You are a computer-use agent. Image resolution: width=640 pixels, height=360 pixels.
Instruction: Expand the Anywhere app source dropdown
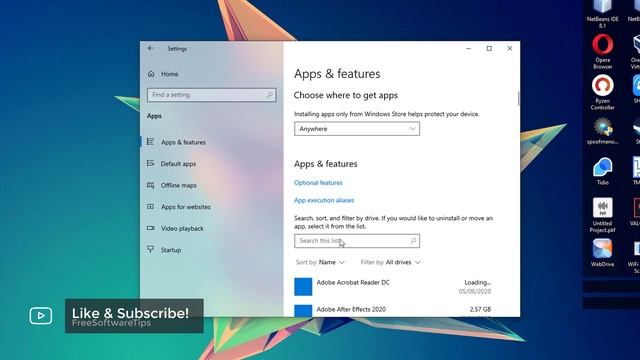[357, 129]
